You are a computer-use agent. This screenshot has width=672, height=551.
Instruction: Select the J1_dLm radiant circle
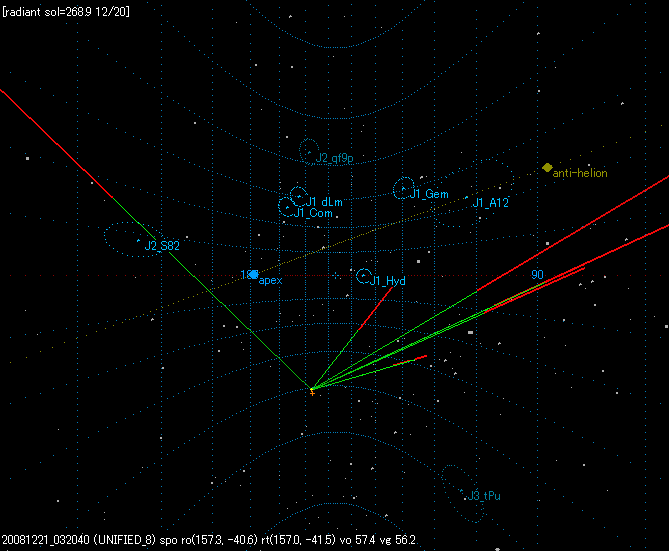(299, 196)
